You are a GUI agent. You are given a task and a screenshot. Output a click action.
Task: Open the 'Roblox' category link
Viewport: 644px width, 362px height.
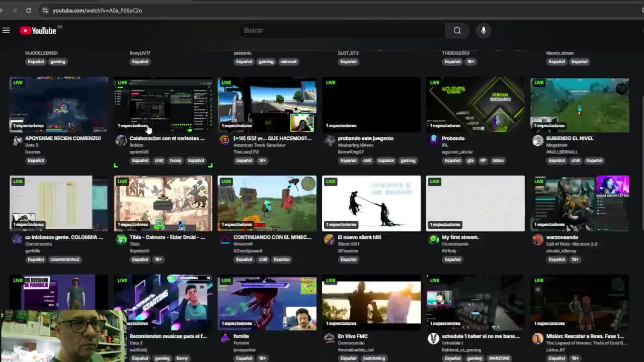coord(136,145)
